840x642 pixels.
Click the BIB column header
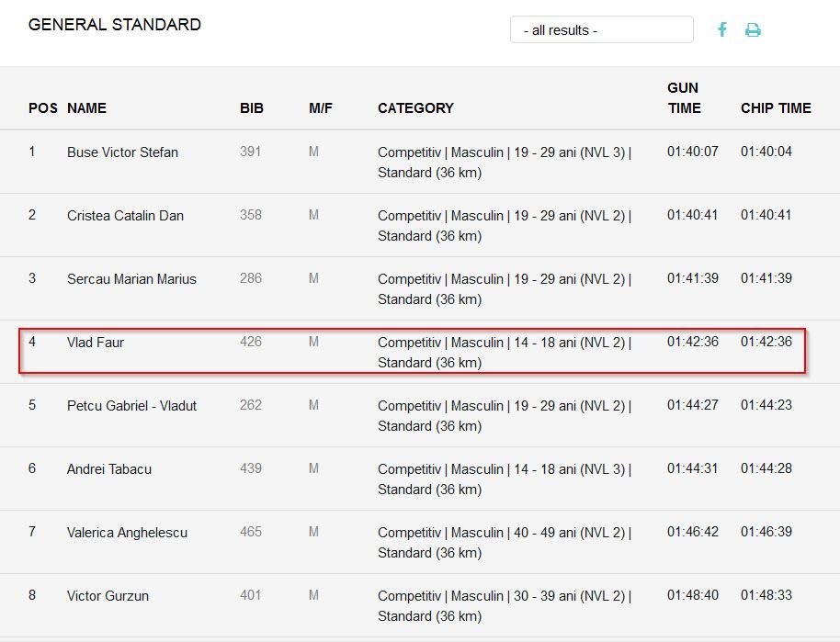[x=252, y=108]
